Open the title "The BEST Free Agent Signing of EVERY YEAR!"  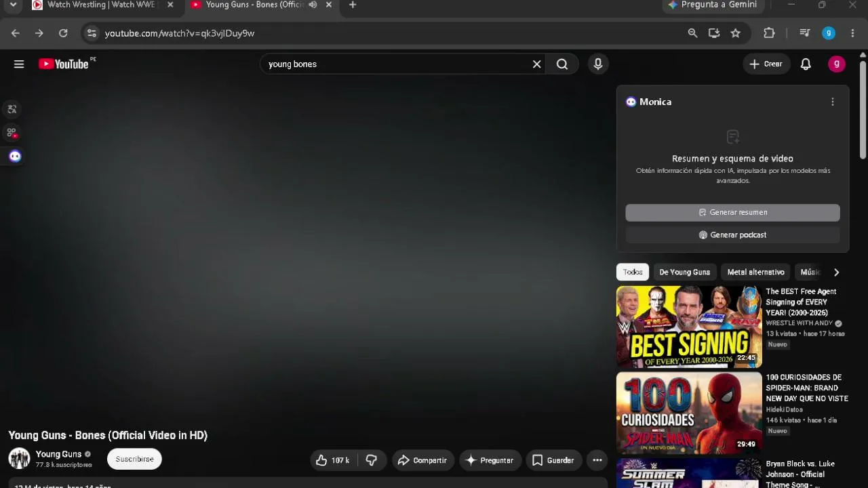801,302
